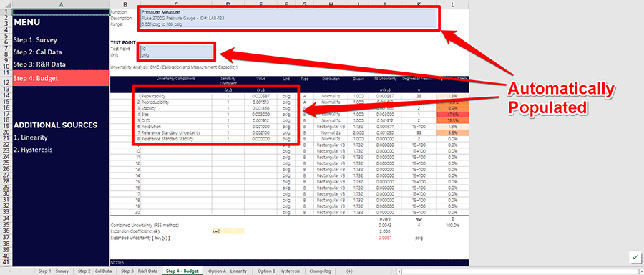Select the k=2 expansion coefficient cell

point(228,231)
